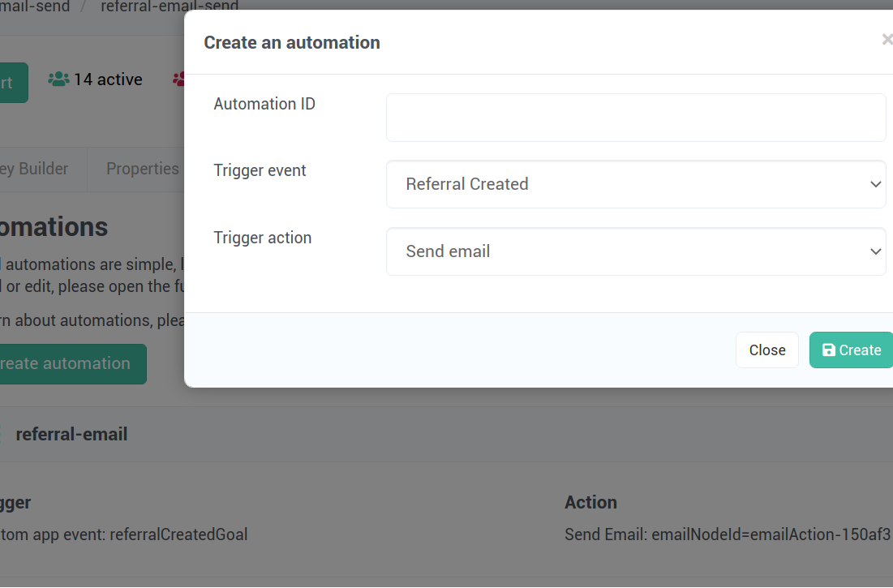Click the Create automation button on background page
893x588 pixels.
(73, 363)
